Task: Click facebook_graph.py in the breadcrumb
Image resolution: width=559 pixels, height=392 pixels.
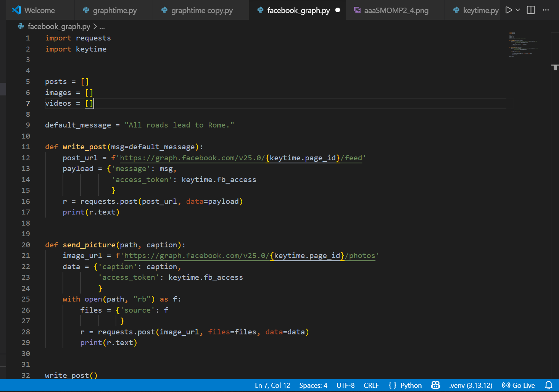Action: 59,26
